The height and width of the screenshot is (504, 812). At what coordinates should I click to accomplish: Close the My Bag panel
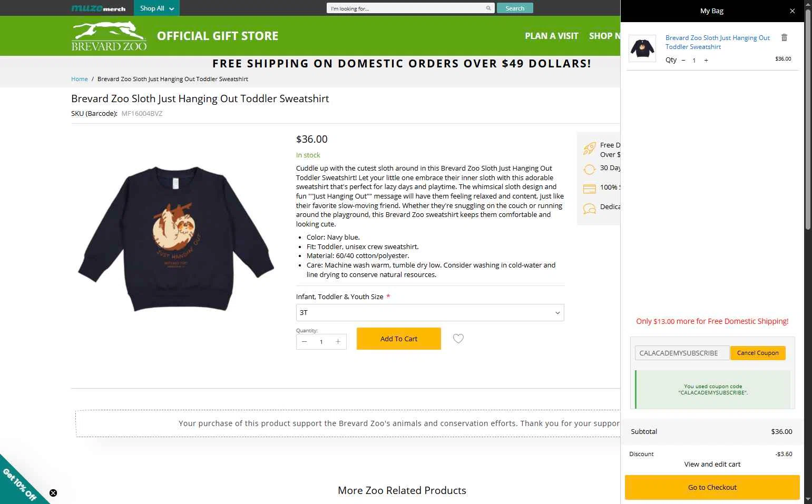point(792,11)
